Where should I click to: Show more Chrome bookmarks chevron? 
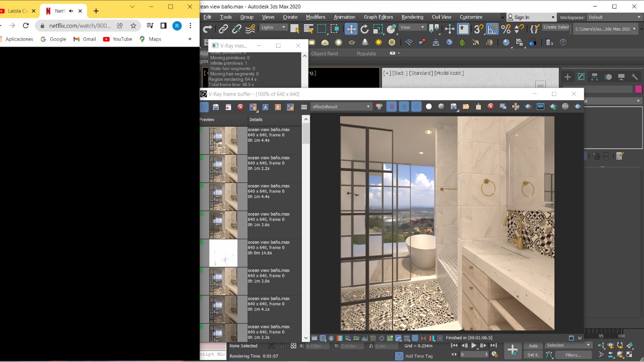point(190,39)
